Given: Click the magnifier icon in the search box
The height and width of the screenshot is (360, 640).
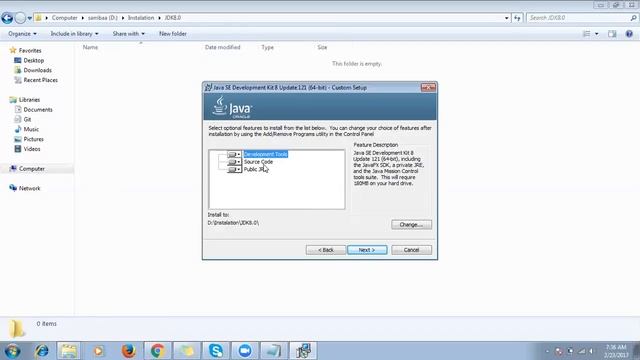Looking at the screenshot, I should 633,18.
